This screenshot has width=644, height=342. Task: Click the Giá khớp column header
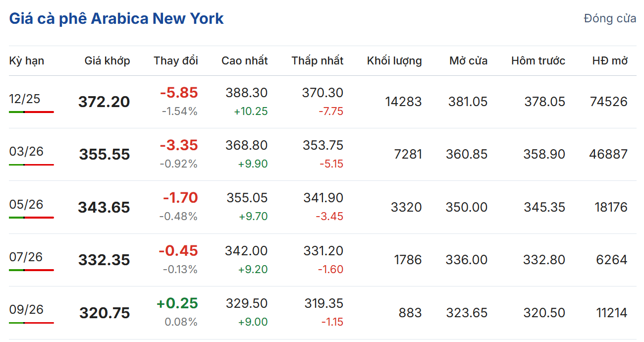coord(107,61)
